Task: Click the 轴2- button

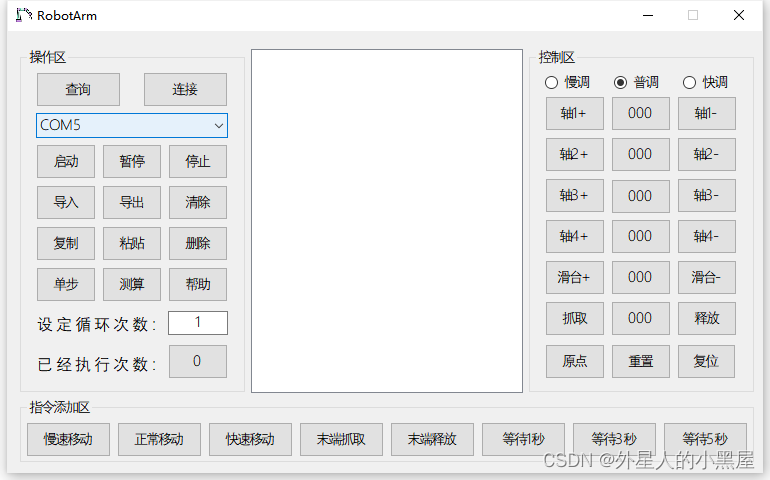Action: 707,154
